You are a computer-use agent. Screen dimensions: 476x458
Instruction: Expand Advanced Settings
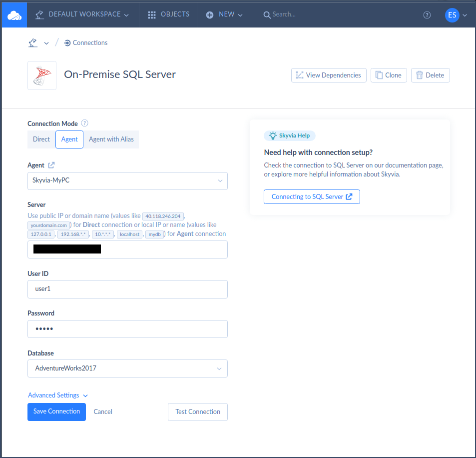pos(57,395)
